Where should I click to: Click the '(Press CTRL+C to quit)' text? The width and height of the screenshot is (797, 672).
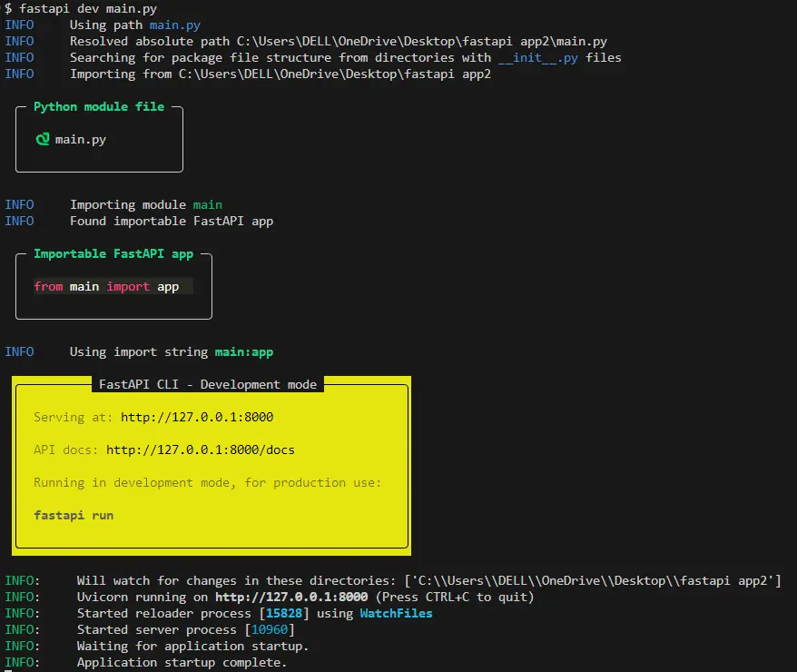[x=455, y=597]
